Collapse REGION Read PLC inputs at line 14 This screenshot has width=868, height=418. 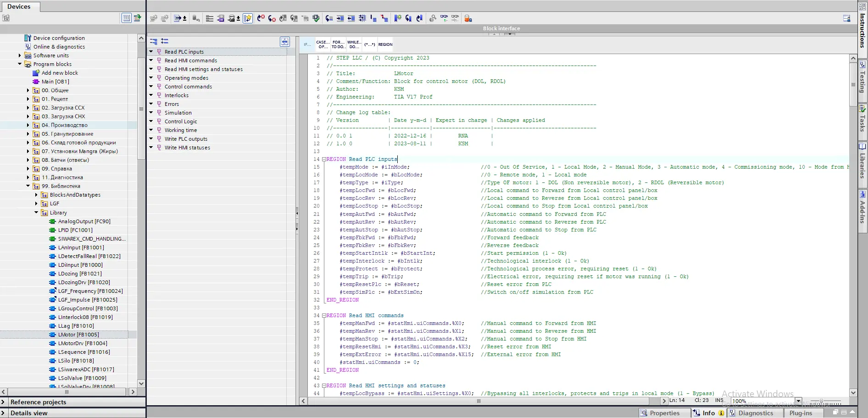[x=324, y=159]
